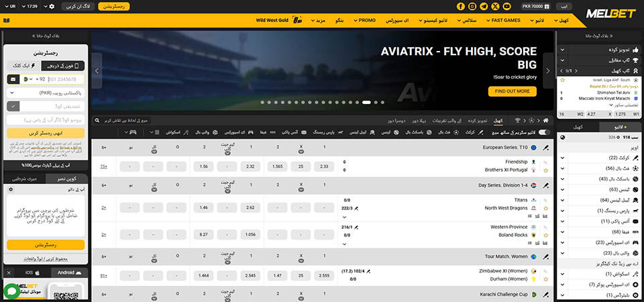The image size is (644, 302).
Task: Select the last banner carousel dot
Action: coord(382,102)
